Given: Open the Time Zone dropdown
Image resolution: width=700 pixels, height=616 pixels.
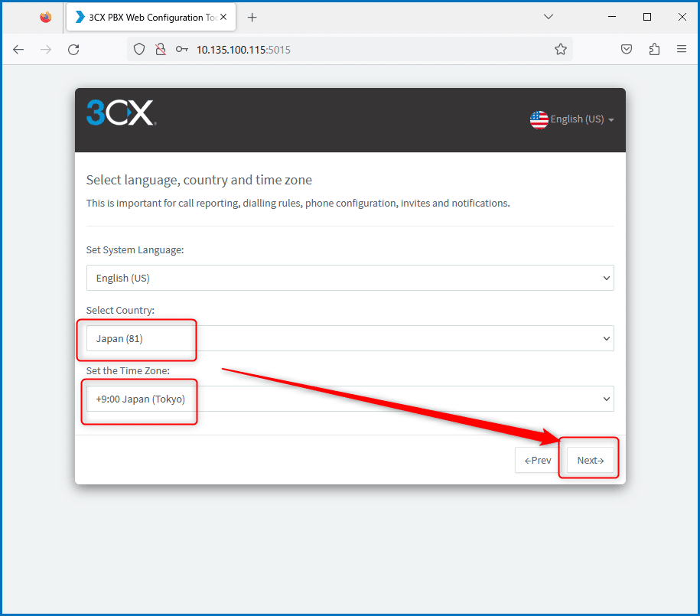Looking at the screenshot, I should (x=350, y=399).
